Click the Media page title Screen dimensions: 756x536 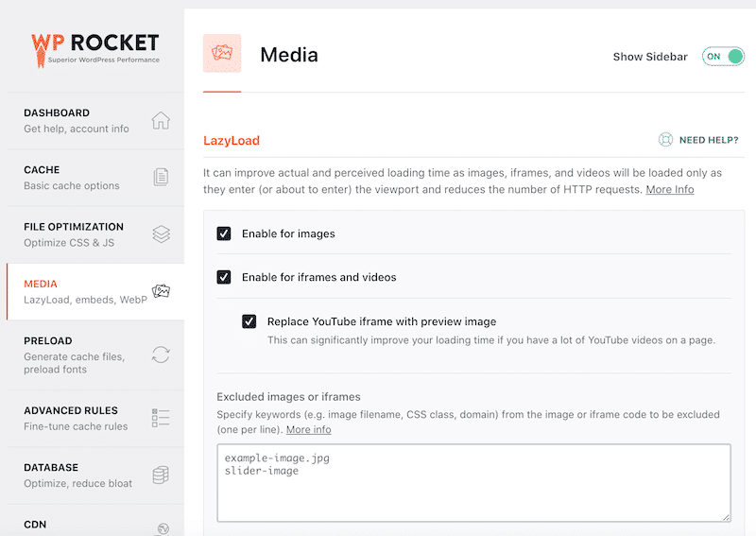tap(289, 55)
